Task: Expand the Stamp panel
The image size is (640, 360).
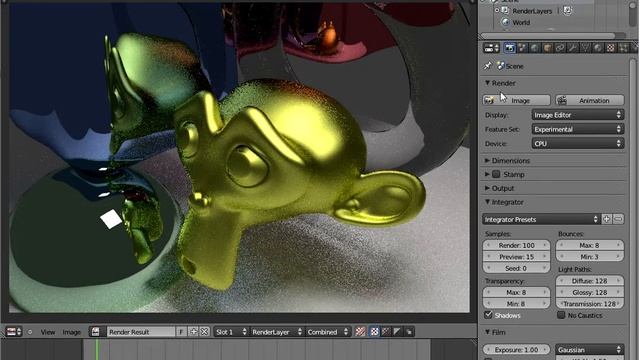Action: [487, 174]
